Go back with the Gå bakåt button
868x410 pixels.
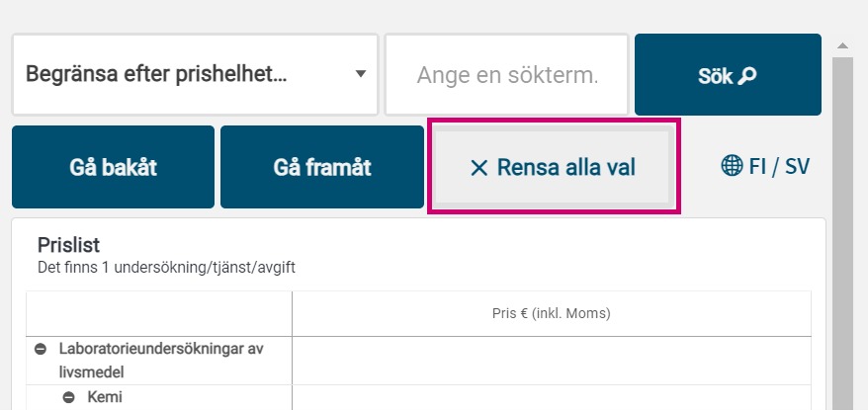(x=113, y=167)
